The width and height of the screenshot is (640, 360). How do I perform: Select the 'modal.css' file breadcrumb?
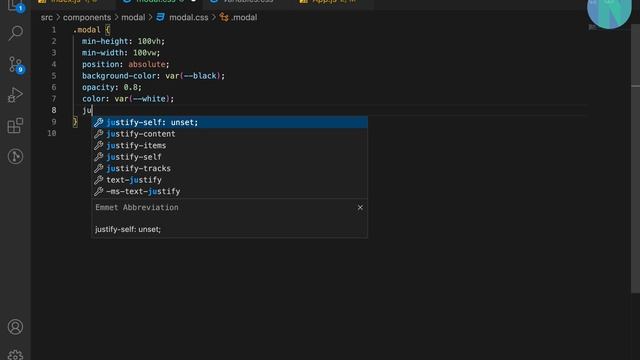pyautogui.click(x=182, y=18)
